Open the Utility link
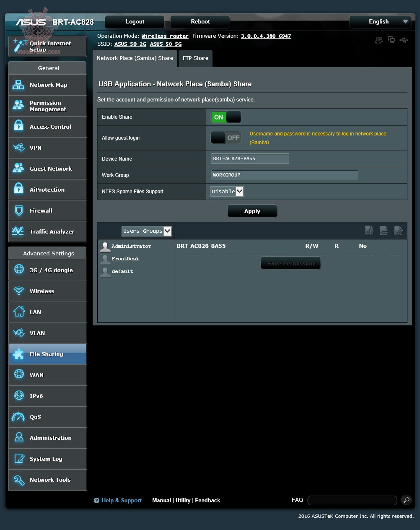This screenshot has width=420, height=530. [x=183, y=500]
